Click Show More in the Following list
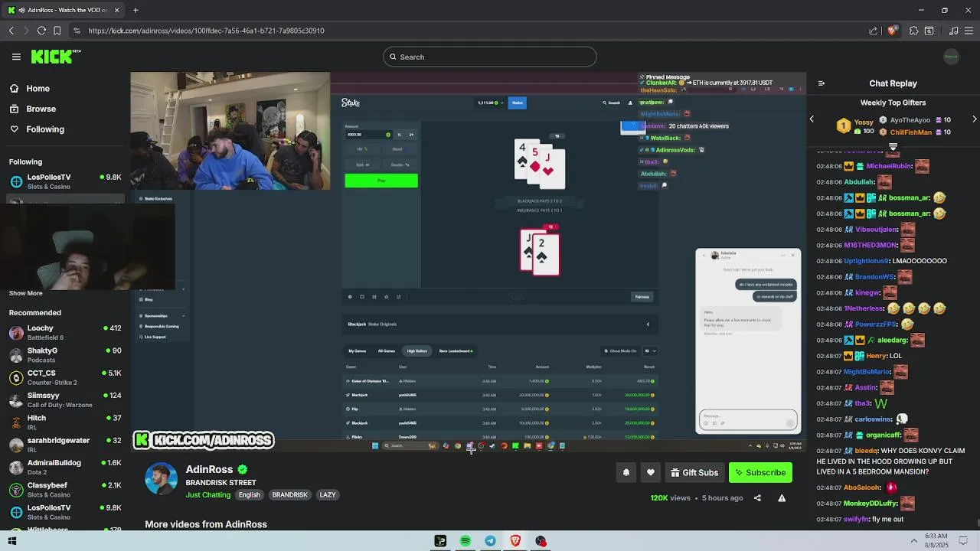 (26, 293)
